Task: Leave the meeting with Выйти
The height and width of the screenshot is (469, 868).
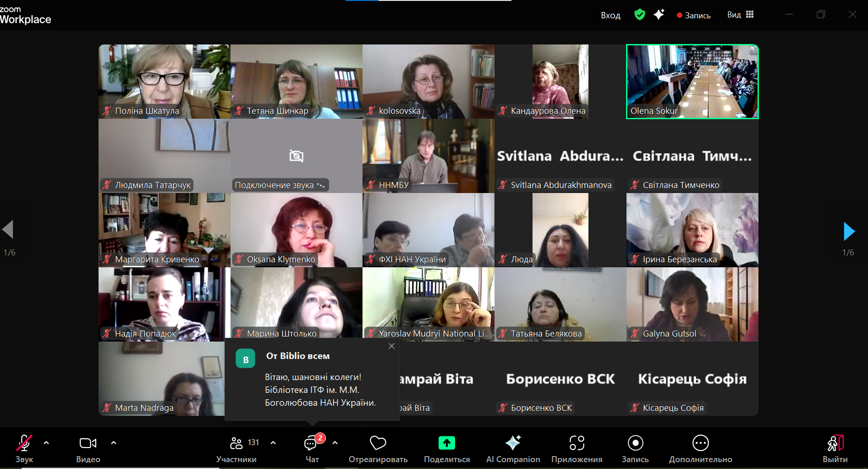Action: click(x=835, y=449)
